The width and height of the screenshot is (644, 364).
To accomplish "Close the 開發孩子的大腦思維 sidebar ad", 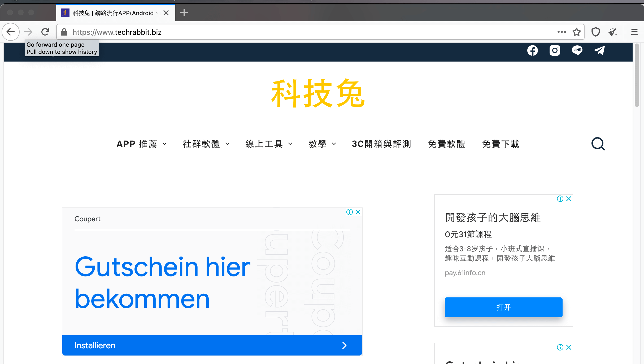I will [x=569, y=199].
